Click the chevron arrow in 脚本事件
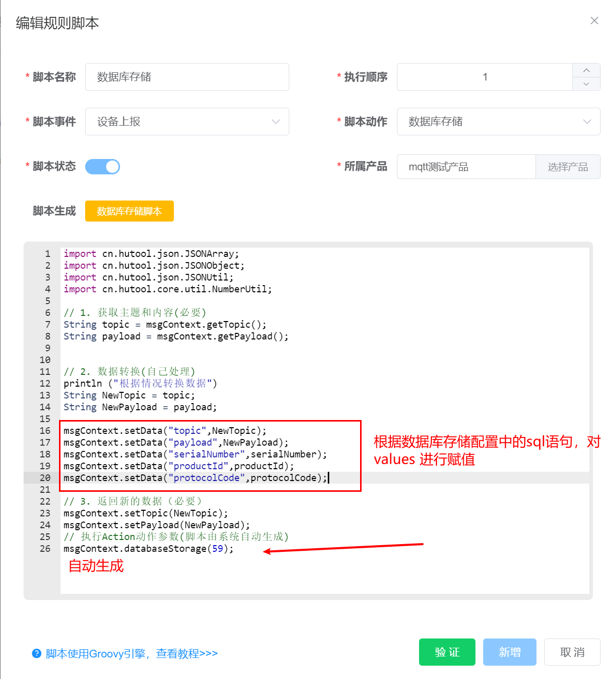616x679 pixels. click(x=276, y=122)
